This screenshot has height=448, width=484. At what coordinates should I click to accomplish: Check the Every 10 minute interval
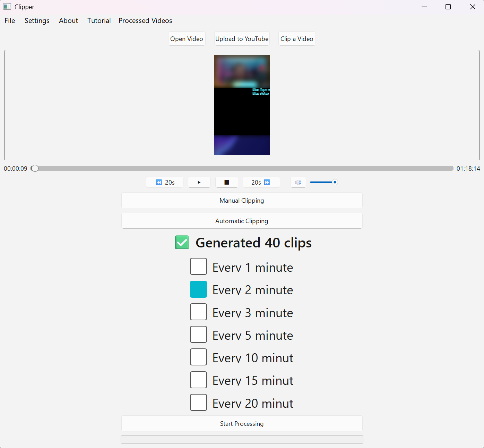coord(198,357)
